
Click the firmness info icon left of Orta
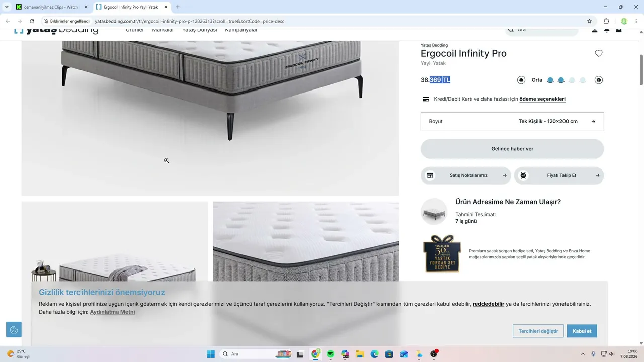pos(521,80)
